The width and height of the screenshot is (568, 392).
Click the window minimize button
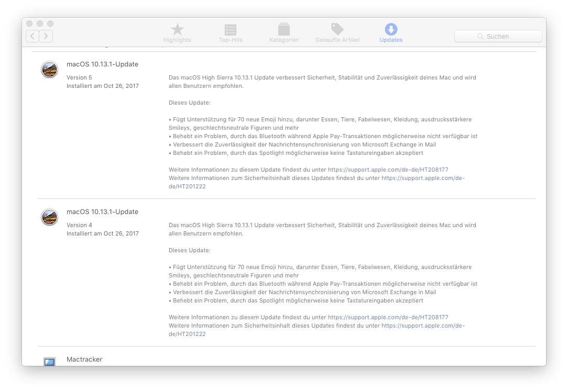(40, 24)
